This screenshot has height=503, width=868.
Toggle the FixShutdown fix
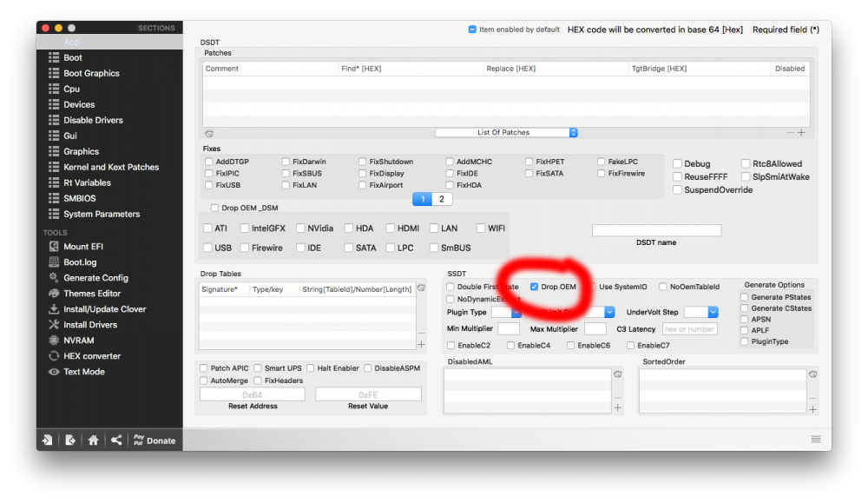click(362, 162)
